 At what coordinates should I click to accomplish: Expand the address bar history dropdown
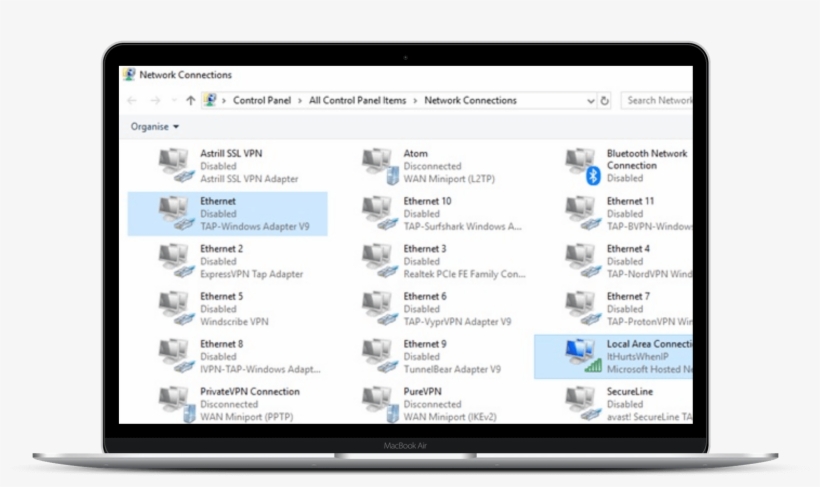pos(590,101)
